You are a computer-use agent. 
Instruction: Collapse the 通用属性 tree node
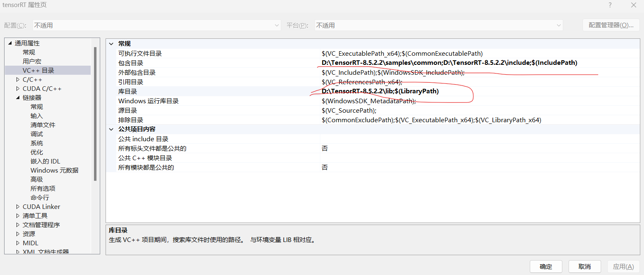pos(10,43)
